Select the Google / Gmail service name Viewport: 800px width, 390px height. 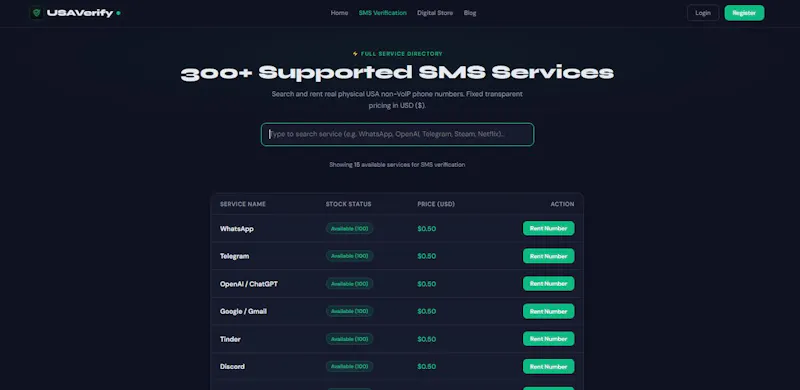click(243, 311)
